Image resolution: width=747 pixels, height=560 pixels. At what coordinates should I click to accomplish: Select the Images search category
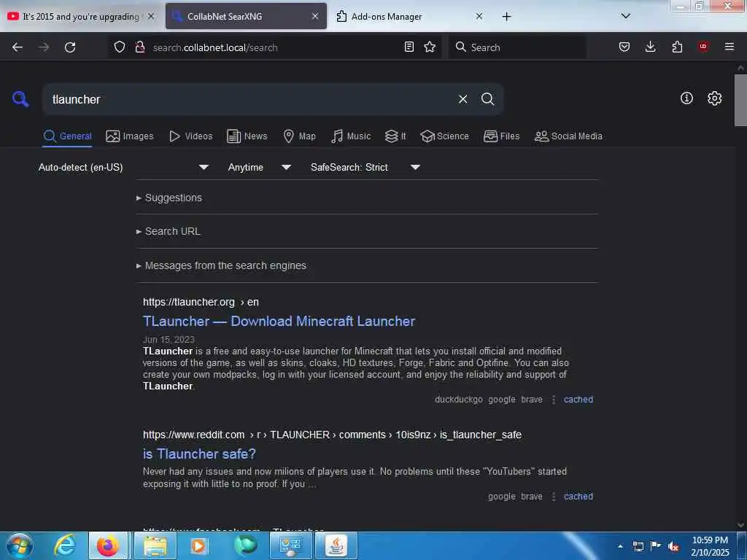point(130,136)
